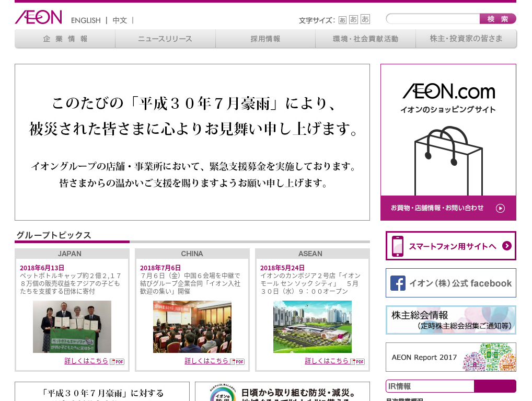Click the イオンのショッピングサイト caption

pos(448,110)
